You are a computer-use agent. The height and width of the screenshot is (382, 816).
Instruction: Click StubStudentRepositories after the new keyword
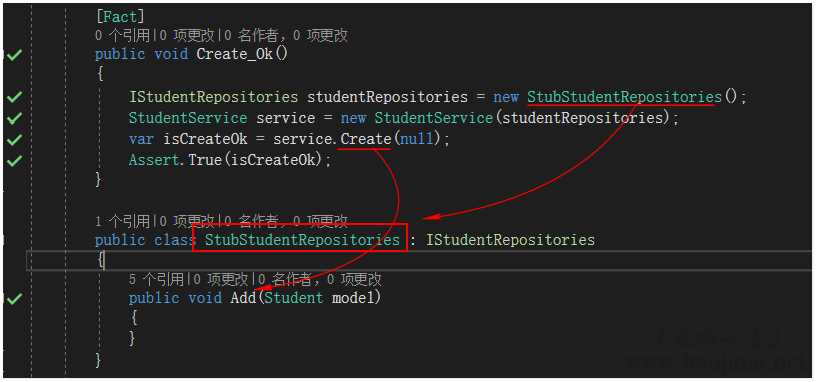coord(624,97)
